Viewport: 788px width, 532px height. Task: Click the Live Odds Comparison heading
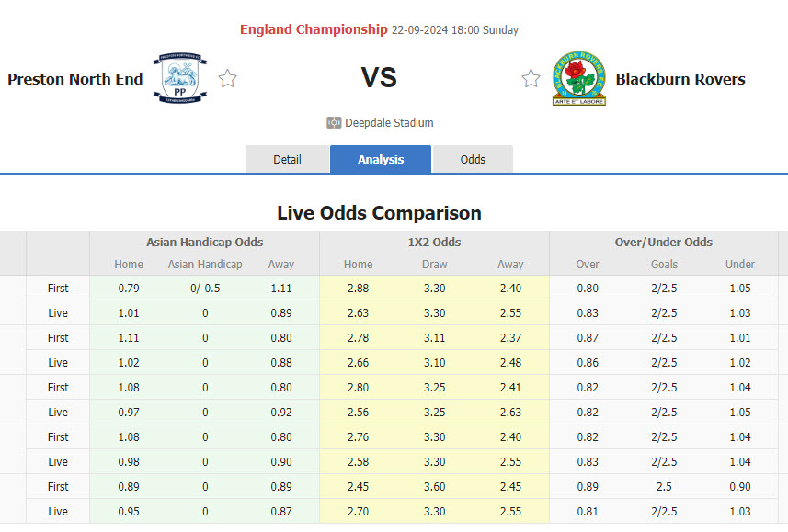379,213
